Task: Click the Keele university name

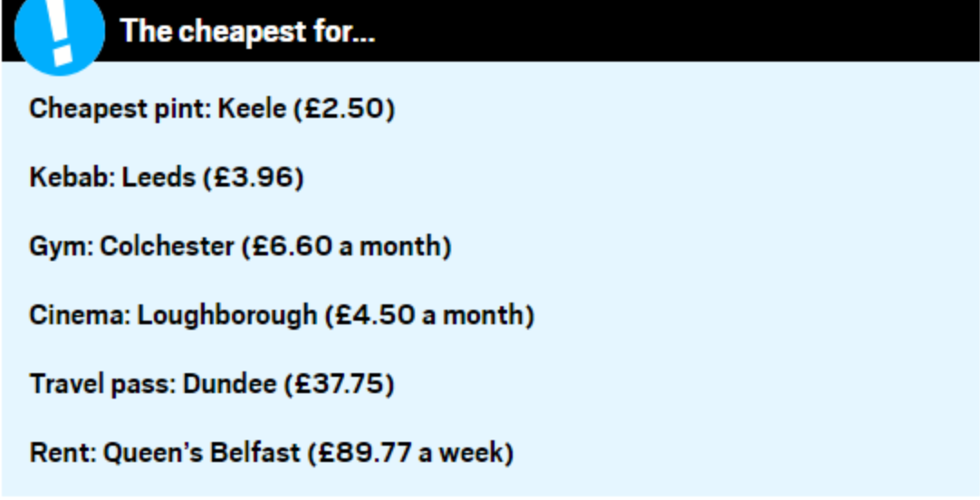Action: [x=255, y=110]
